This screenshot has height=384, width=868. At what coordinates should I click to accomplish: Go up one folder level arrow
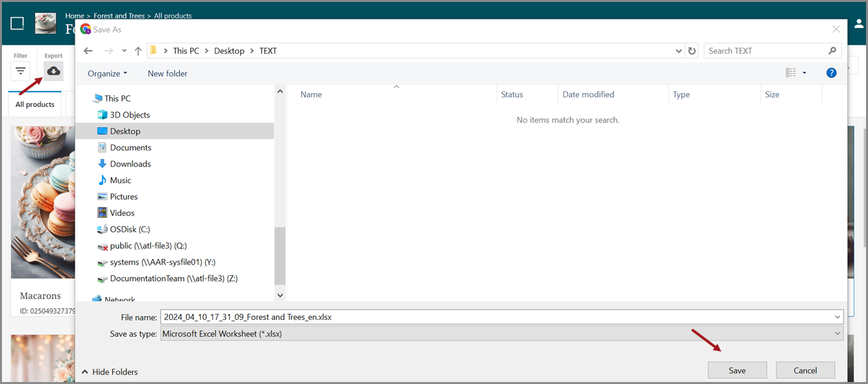138,51
